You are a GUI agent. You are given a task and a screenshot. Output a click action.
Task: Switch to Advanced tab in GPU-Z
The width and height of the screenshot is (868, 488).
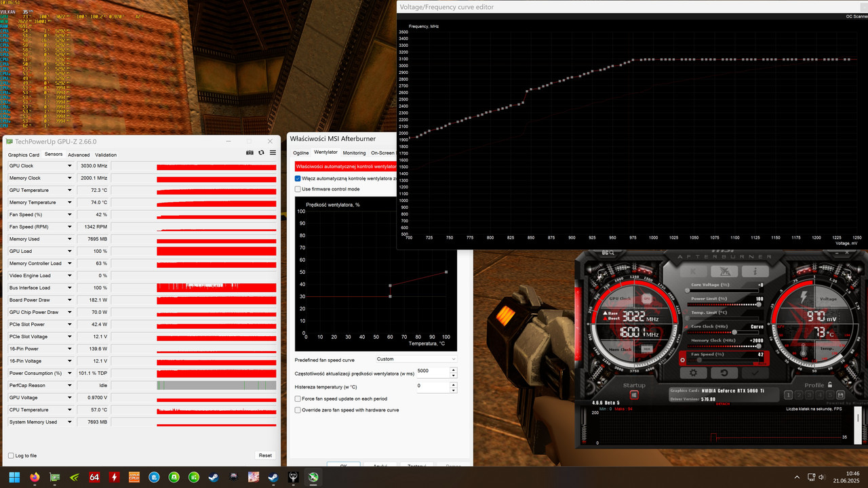point(79,155)
